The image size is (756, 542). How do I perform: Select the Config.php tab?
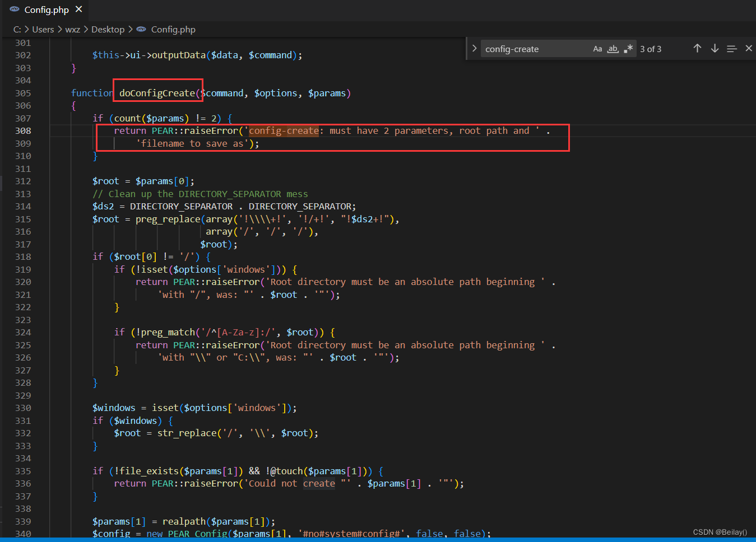45,10
